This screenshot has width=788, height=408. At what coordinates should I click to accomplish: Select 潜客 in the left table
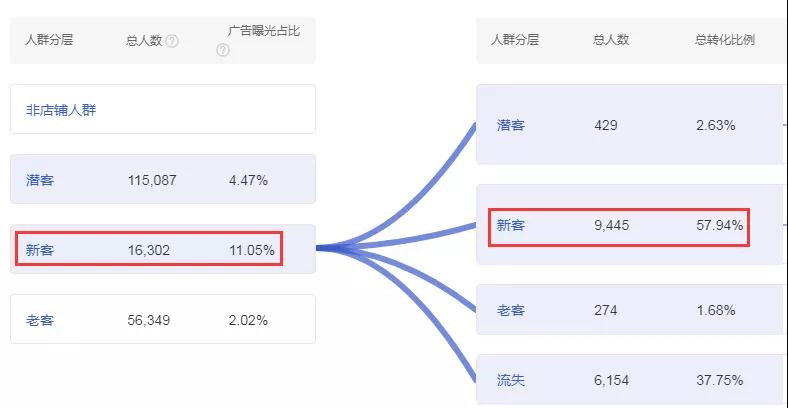(40, 180)
